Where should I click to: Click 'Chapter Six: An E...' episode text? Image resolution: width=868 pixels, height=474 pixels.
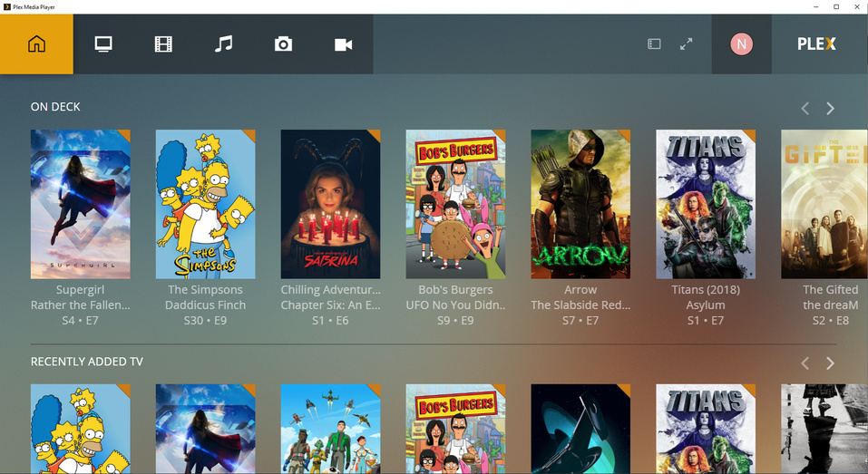pyautogui.click(x=330, y=305)
